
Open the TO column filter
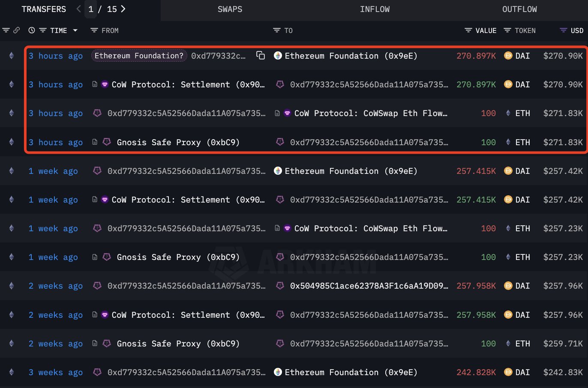pos(277,30)
